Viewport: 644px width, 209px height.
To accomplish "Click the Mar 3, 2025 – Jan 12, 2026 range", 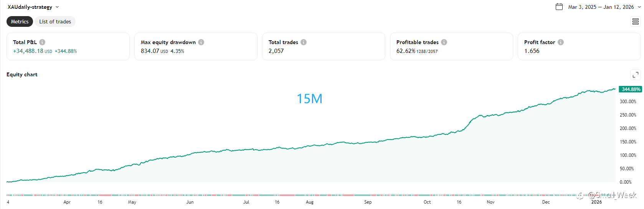I will (x=601, y=7).
